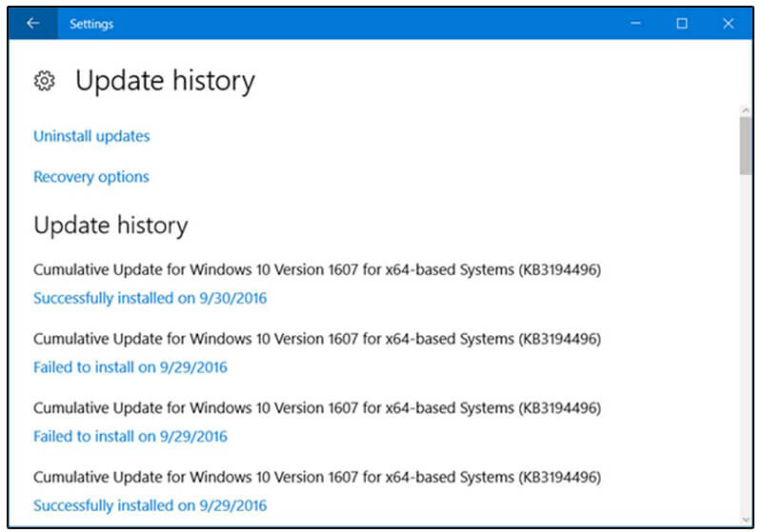Maximize the Settings window
762x532 pixels.
tap(682, 23)
